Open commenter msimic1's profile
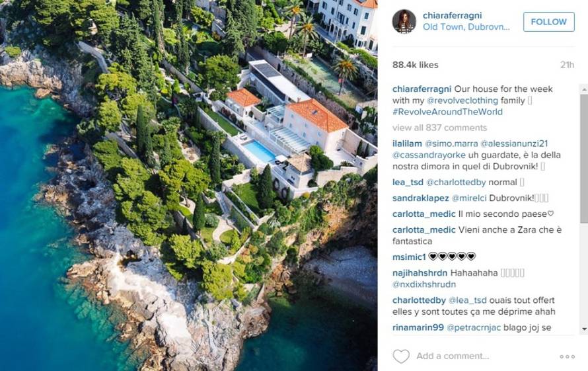Image resolution: width=588 pixels, height=371 pixels. point(409,257)
